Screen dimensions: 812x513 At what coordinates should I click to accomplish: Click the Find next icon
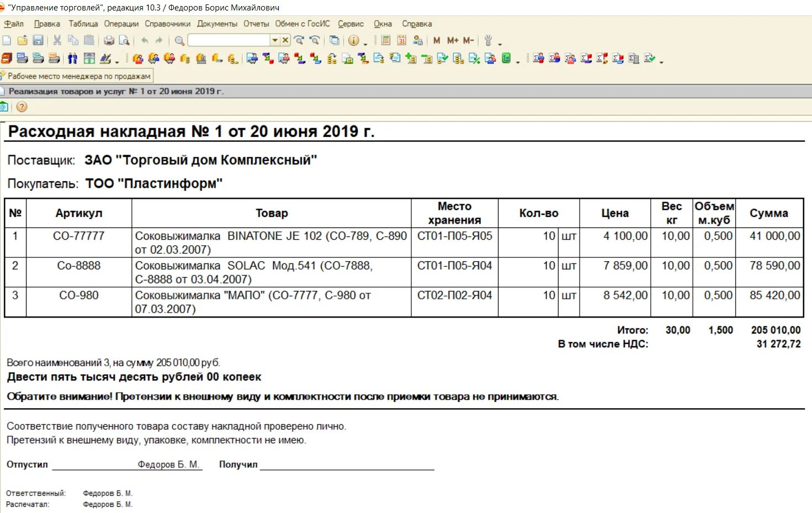[x=299, y=40]
